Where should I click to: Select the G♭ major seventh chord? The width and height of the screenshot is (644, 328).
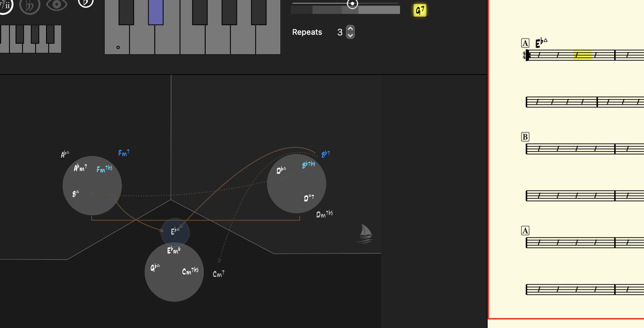click(155, 267)
